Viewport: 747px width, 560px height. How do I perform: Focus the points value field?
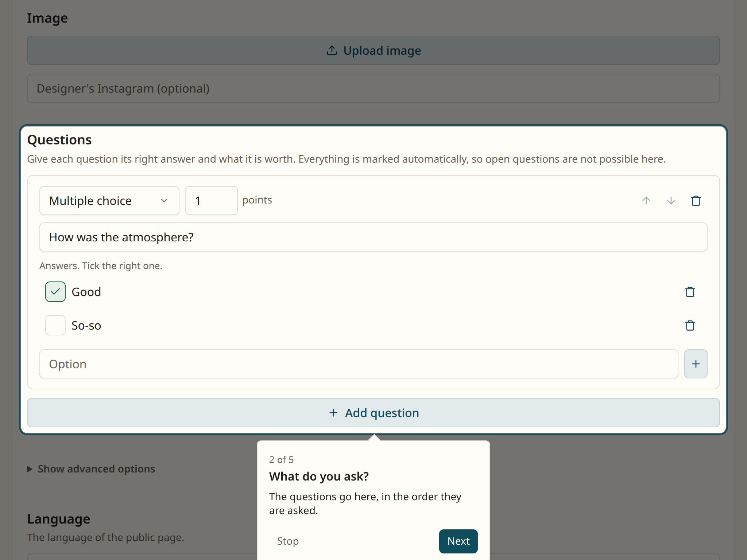pos(212,201)
